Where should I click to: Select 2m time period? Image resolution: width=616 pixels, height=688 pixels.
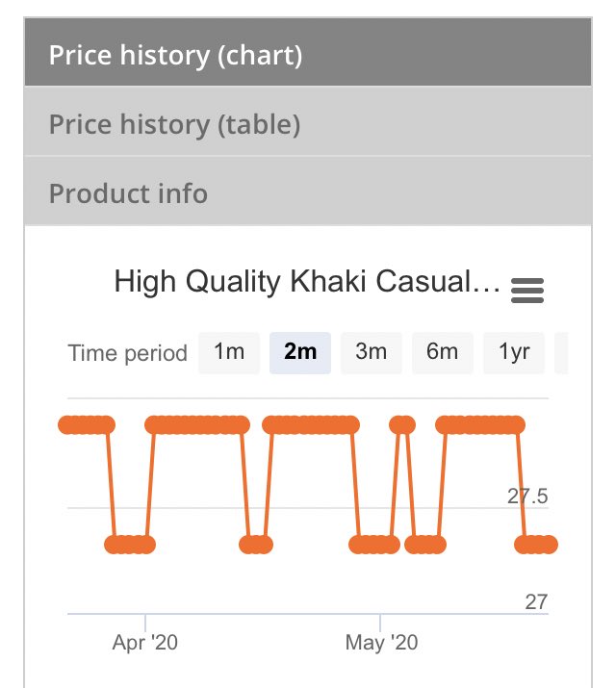pyautogui.click(x=300, y=353)
